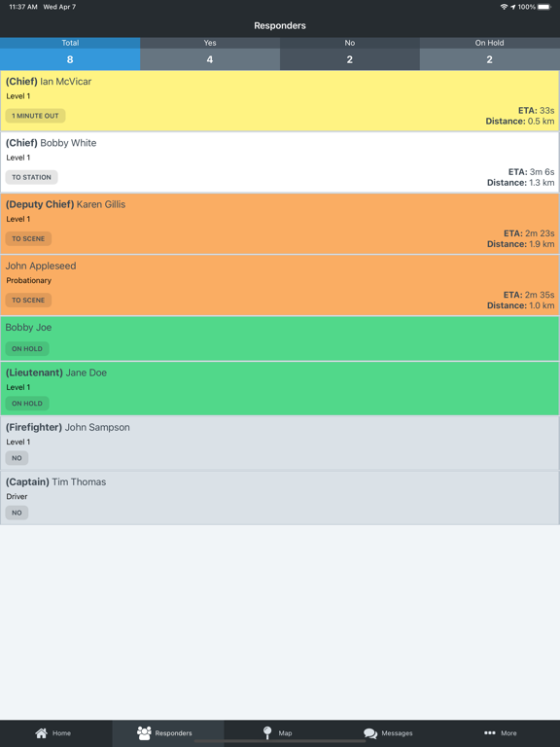Screen dimensions: 560x747
Task: Tap Level 1 under Jane Doe
Action: point(18,387)
